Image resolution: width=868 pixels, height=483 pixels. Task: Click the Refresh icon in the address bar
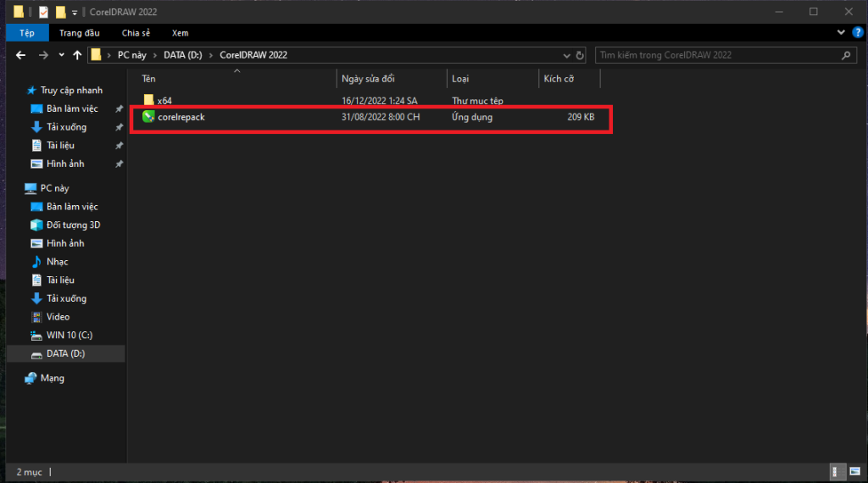pyautogui.click(x=580, y=55)
